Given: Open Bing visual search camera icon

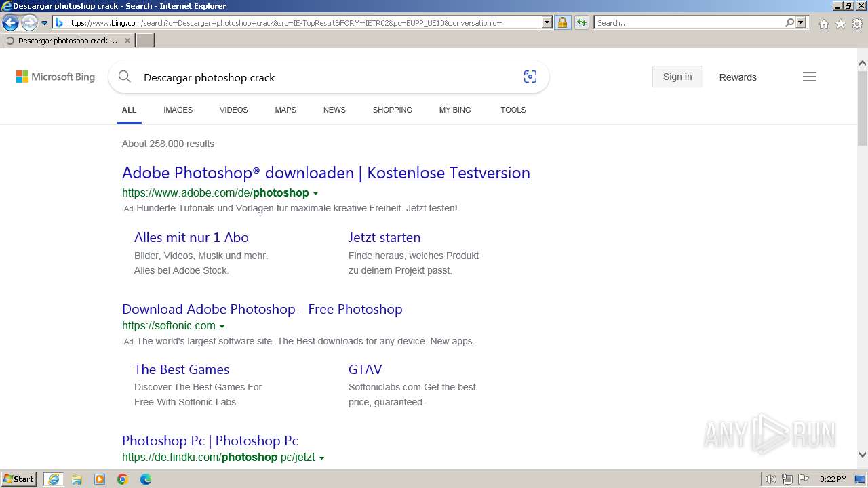Looking at the screenshot, I should 530,77.
